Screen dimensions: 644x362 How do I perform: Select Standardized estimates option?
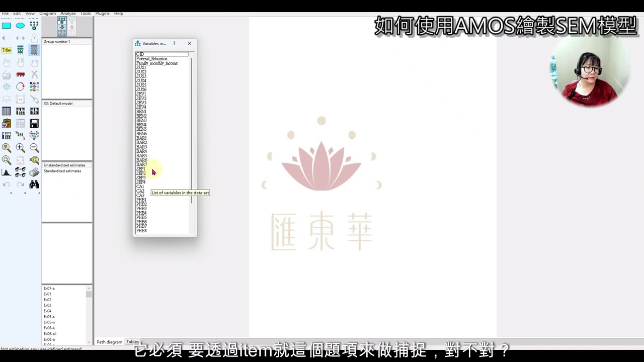[x=62, y=171]
